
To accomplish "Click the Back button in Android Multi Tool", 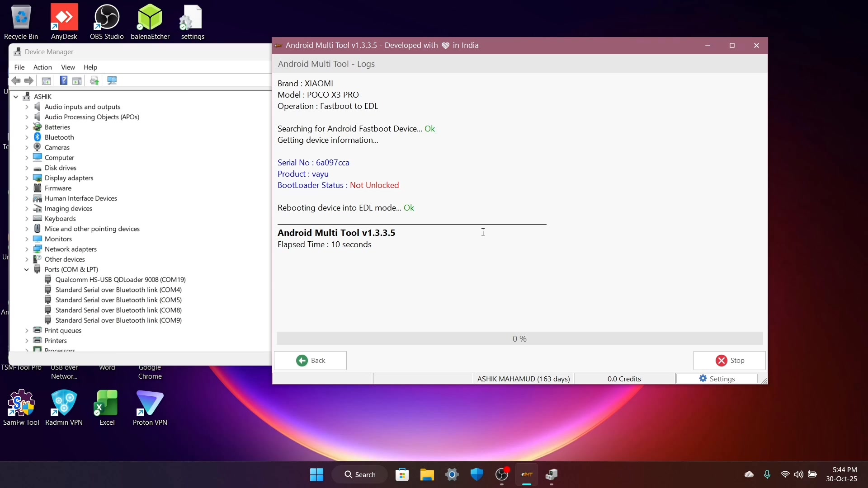I will (311, 361).
